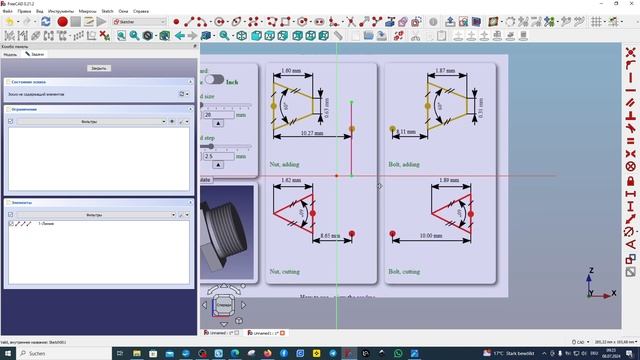640x360 pixels.
Task: Open the elements Фильтры dropdown
Action: tap(96, 214)
